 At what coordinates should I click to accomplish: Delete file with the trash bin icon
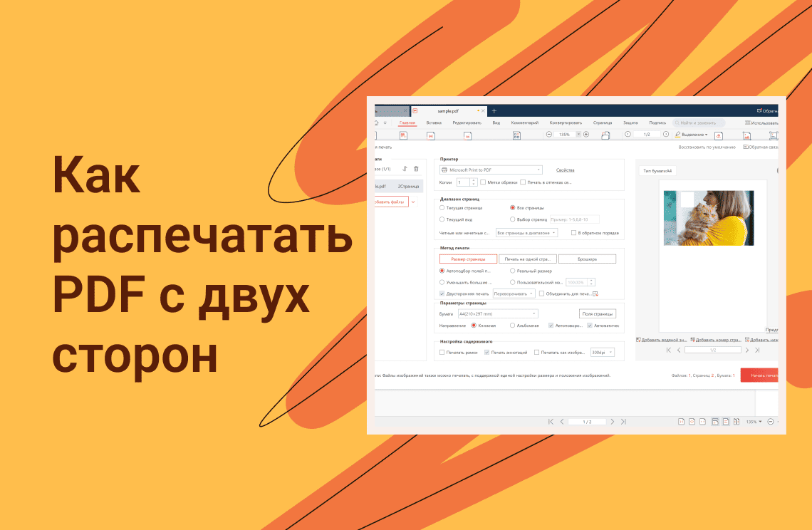[416, 169]
